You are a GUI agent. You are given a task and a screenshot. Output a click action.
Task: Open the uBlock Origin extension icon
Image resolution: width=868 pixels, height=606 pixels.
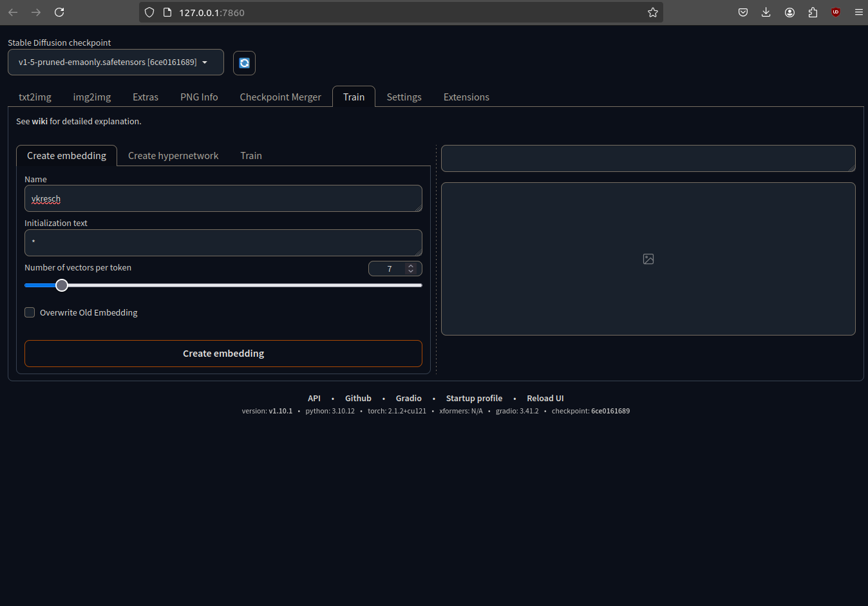pyautogui.click(x=836, y=12)
